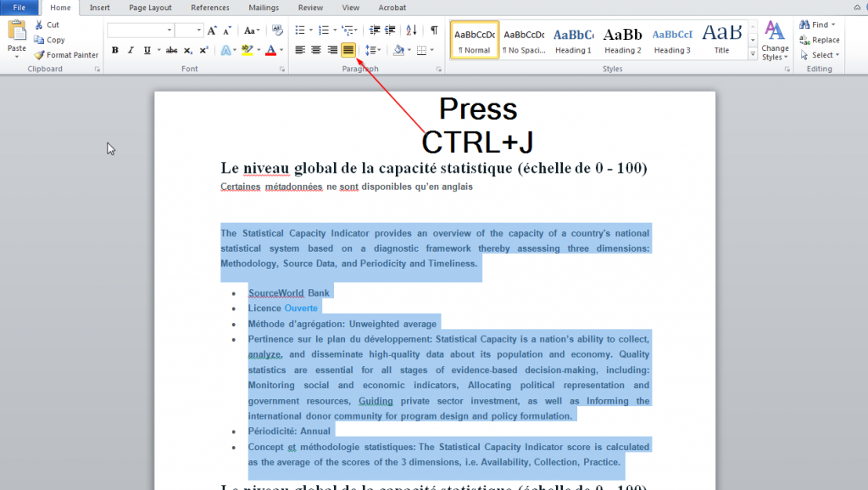Open the line spacing dropdown
The height and width of the screenshot is (490, 868).
click(x=372, y=50)
